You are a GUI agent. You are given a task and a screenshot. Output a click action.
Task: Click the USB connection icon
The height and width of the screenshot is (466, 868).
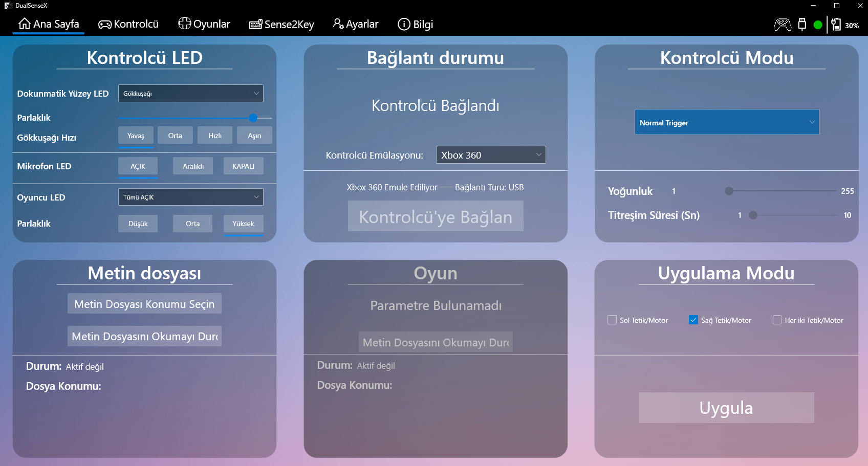click(802, 24)
